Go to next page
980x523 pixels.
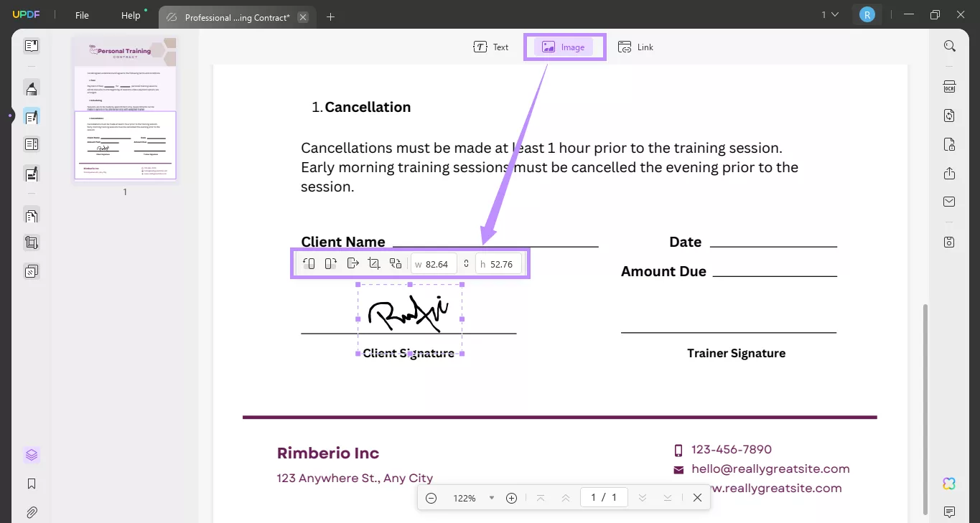(x=643, y=498)
